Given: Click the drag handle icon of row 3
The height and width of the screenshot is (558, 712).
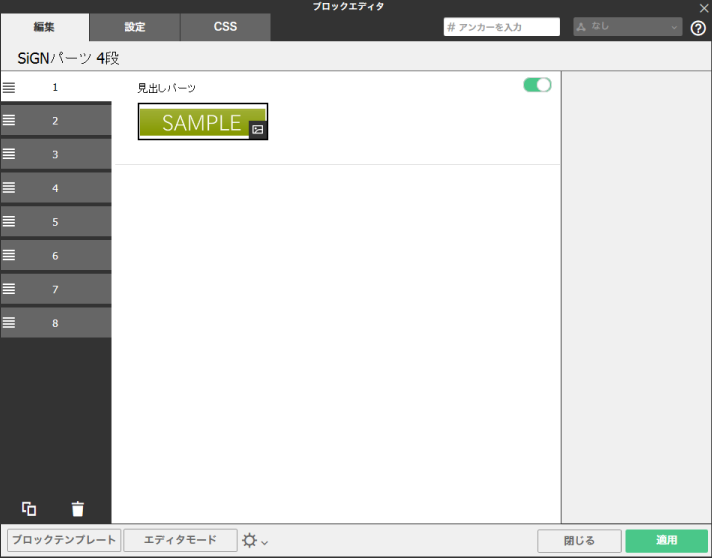Looking at the screenshot, I should 9,154.
